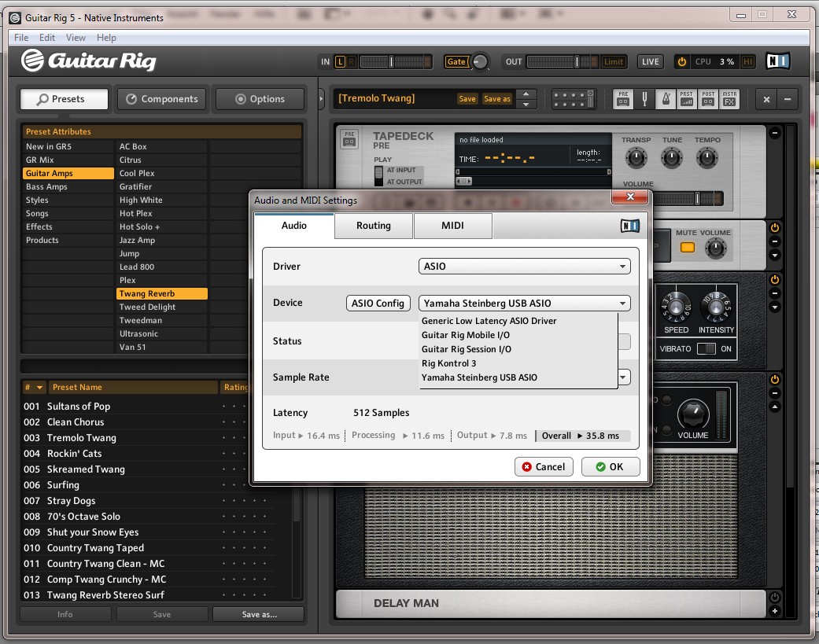Step to previous preset with the up arrow
Viewport: 819px width, 644px height.
526,94
